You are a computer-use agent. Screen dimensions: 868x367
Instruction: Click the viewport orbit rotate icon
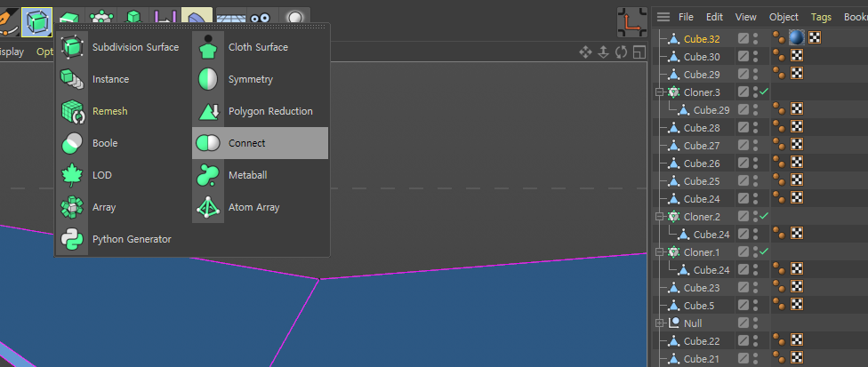(x=621, y=52)
